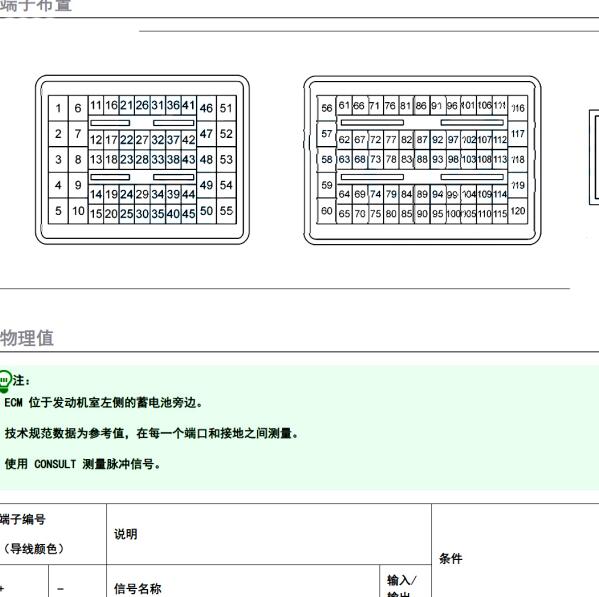The height and width of the screenshot is (597, 599).
Task: Click terminal 65 in right connector
Action: click(x=344, y=214)
